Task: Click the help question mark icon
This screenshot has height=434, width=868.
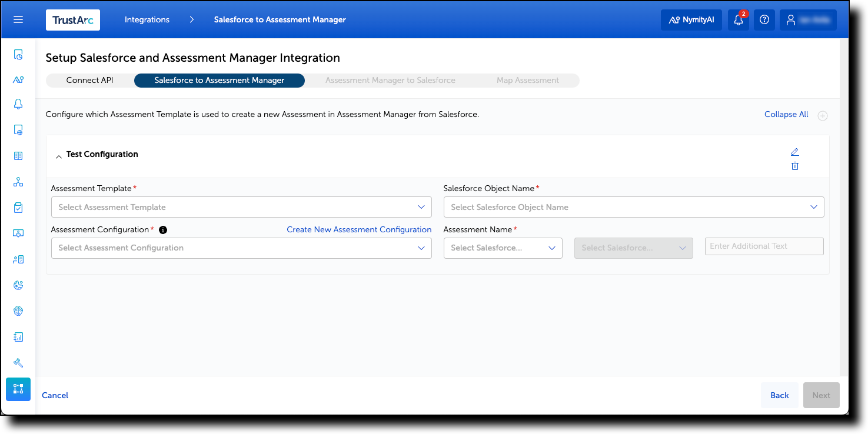Action: coord(764,19)
